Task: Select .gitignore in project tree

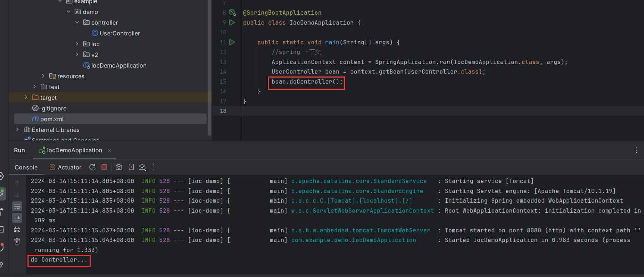Action: (54, 108)
